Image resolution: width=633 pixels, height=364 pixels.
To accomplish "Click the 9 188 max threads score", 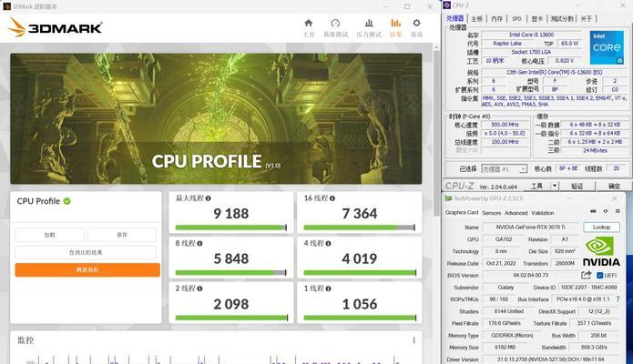I will pos(231,214).
